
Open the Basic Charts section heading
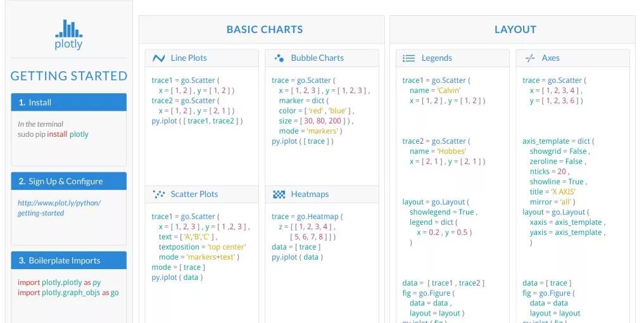pos(265,30)
